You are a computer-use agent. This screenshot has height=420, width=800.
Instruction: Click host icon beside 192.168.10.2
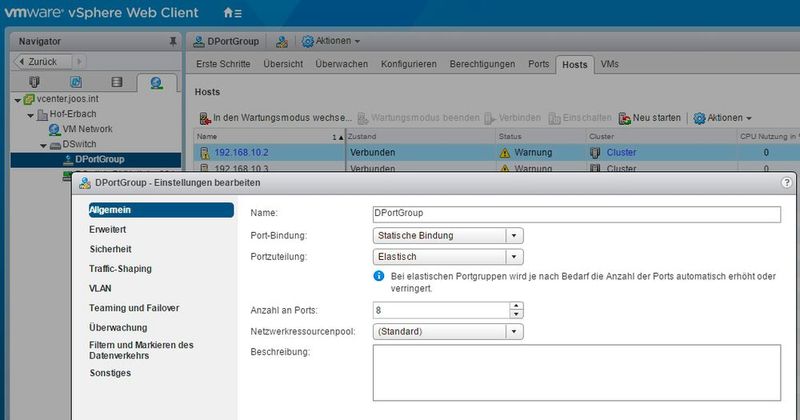click(205, 153)
